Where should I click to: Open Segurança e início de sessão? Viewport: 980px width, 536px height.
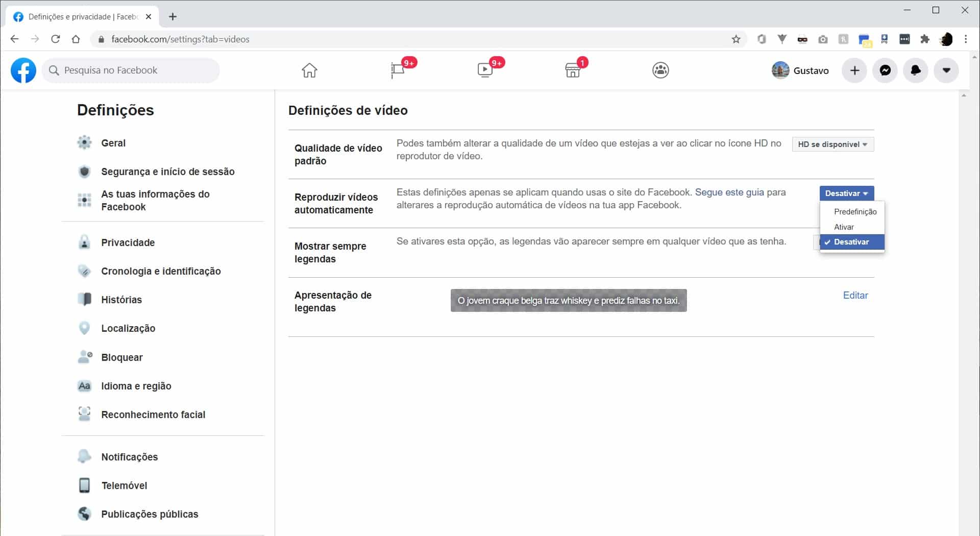click(x=168, y=172)
